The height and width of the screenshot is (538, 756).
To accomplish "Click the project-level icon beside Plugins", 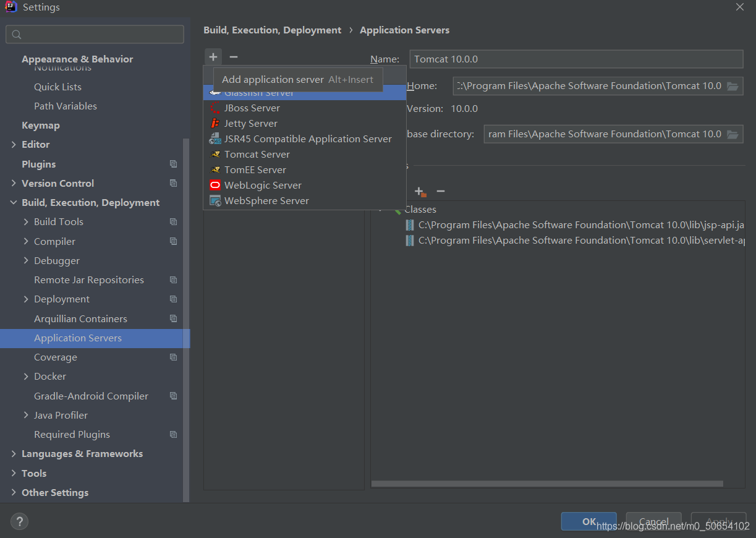I will pos(173,164).
